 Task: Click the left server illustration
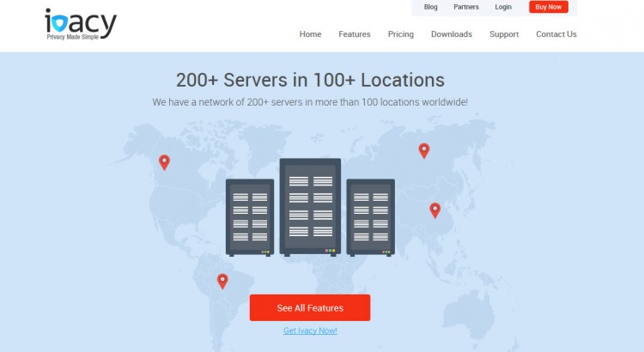click(x=250, y=218)
